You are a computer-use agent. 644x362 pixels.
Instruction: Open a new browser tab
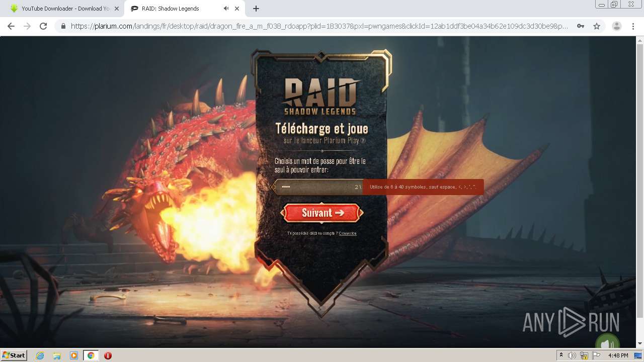[256, 9]
